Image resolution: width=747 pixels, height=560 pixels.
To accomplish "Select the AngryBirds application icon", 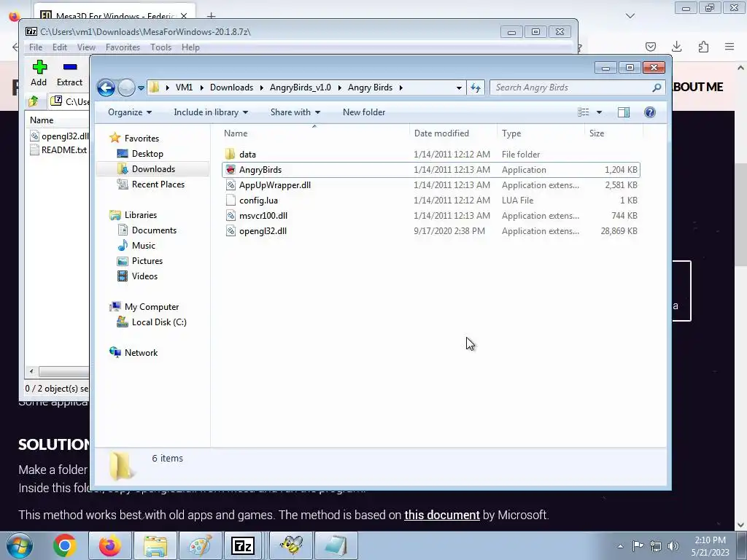I will pyautogui.click(x=231, y=169).
